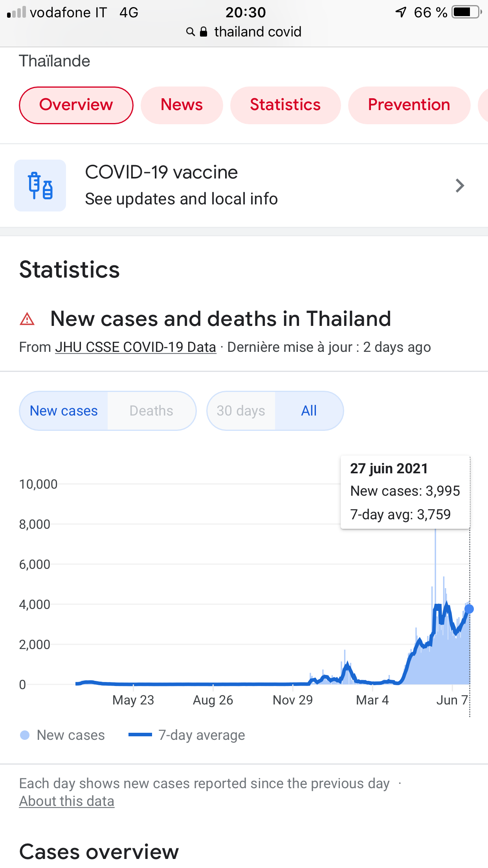Tap the cellular signal bars icon

pos(17,13)
